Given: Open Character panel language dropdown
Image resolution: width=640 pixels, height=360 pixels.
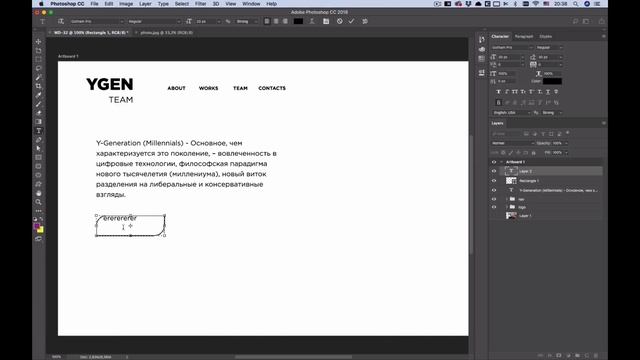Looking at the screenshot, I should (x=512, y=113).
